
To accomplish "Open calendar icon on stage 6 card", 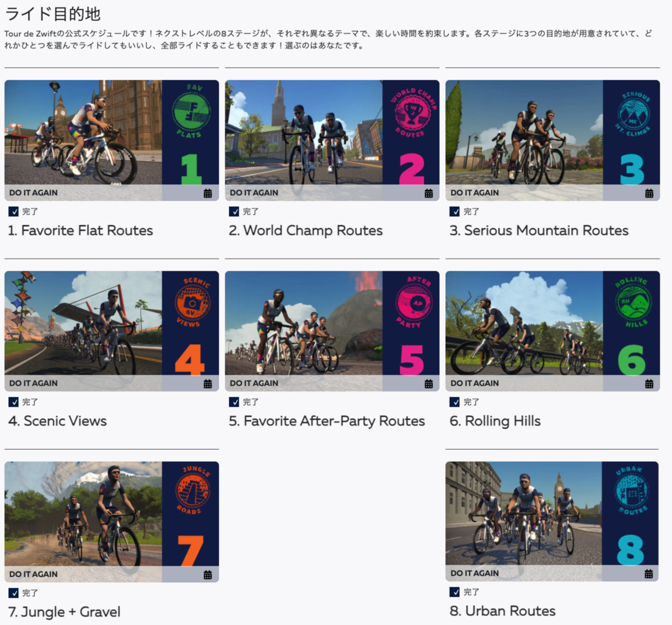I will (649, 384).
